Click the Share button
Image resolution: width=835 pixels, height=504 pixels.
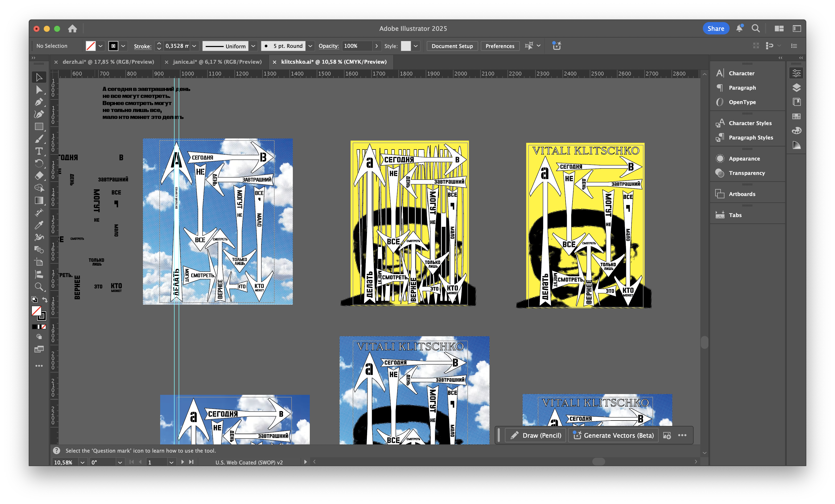click(x=715, y=29)
